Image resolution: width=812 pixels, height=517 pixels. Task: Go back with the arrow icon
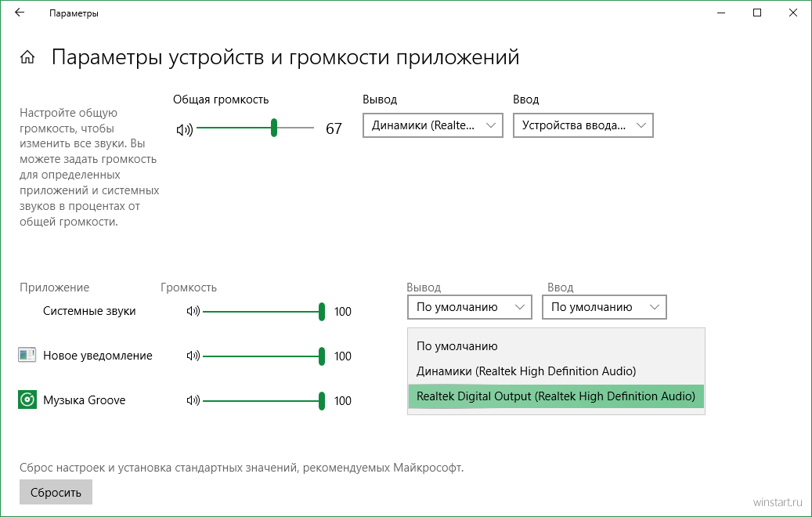pyautogui.click(x=20, y=13)
